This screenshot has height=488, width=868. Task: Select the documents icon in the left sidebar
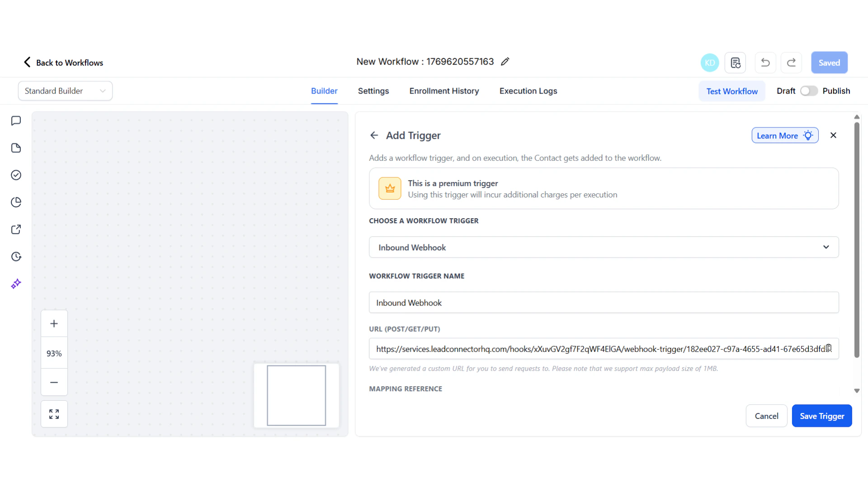pos(16,148)
